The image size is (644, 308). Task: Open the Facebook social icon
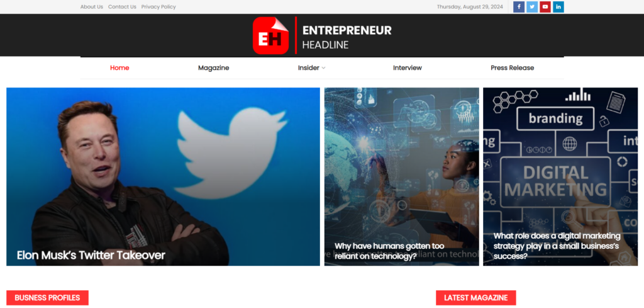[519, 7]
